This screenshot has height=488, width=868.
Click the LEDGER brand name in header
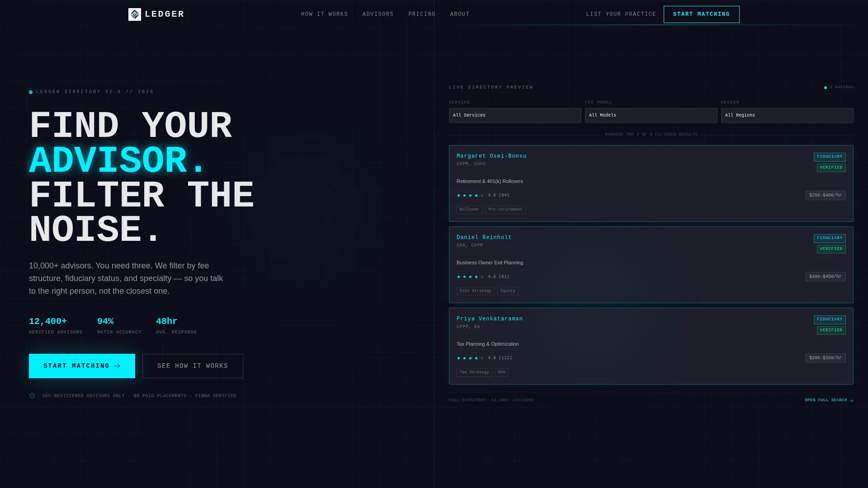tap(165, 14)
